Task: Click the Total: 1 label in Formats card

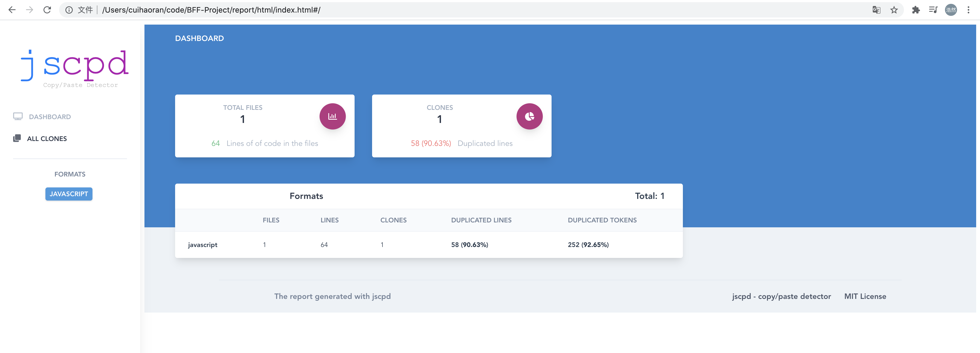Action: pyautogui.click(x=650, y=196)
